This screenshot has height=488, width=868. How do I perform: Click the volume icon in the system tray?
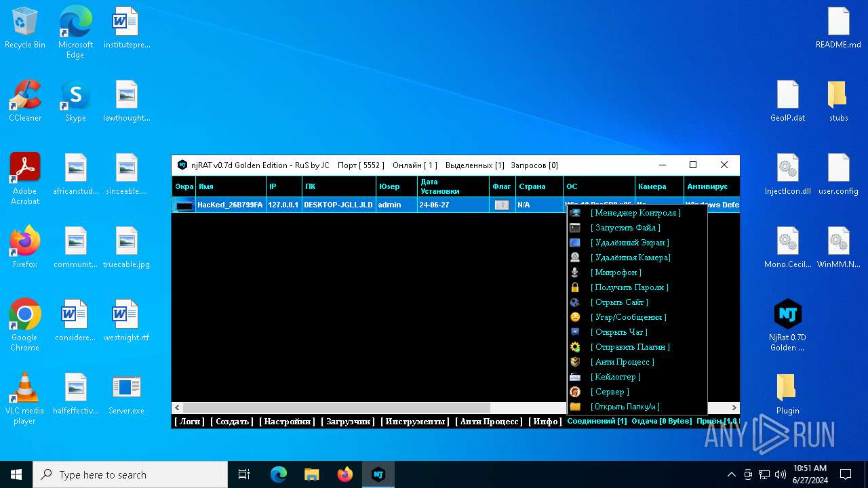tap(781, 474)
